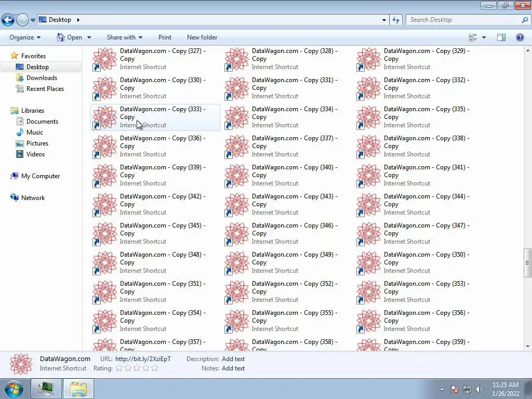The image size is (532, 399).
Task: Open Help question mark icon
Action: (x=520, y=37)
